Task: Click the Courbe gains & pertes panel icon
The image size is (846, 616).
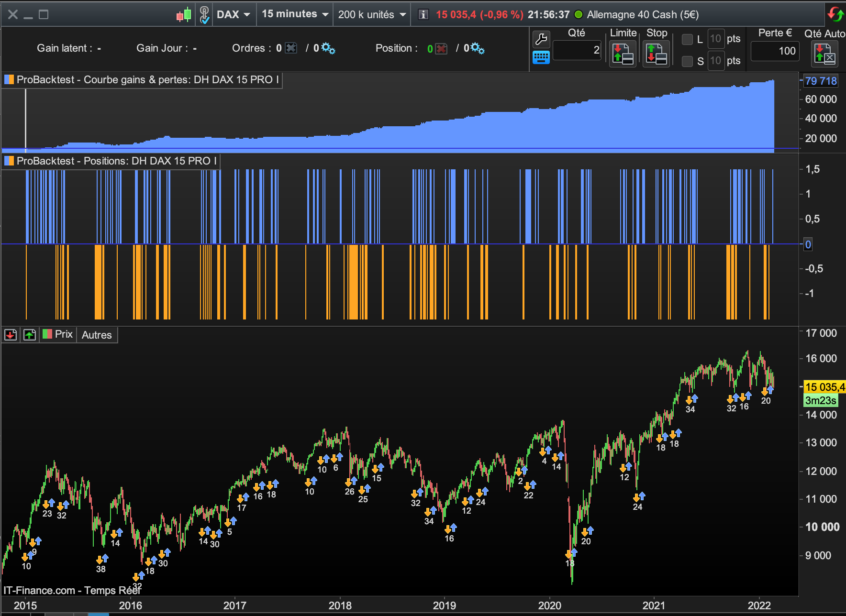Action: tap(9, 79)
